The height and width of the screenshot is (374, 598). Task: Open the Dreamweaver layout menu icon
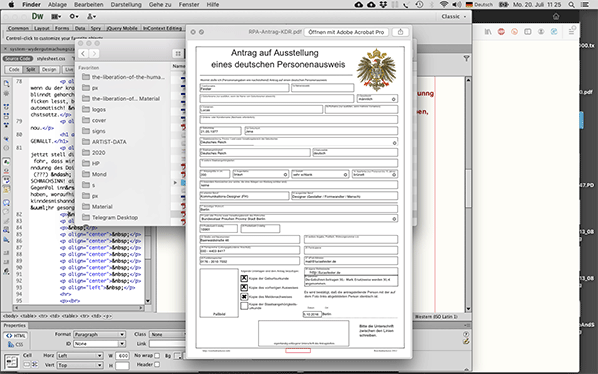56,16
